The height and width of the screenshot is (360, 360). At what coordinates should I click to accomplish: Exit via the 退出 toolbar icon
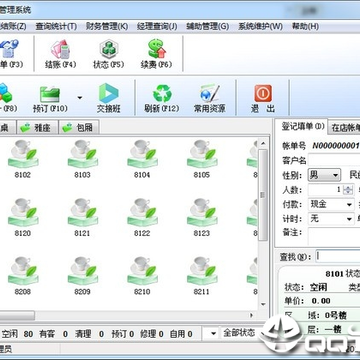(x=263, y=99)
